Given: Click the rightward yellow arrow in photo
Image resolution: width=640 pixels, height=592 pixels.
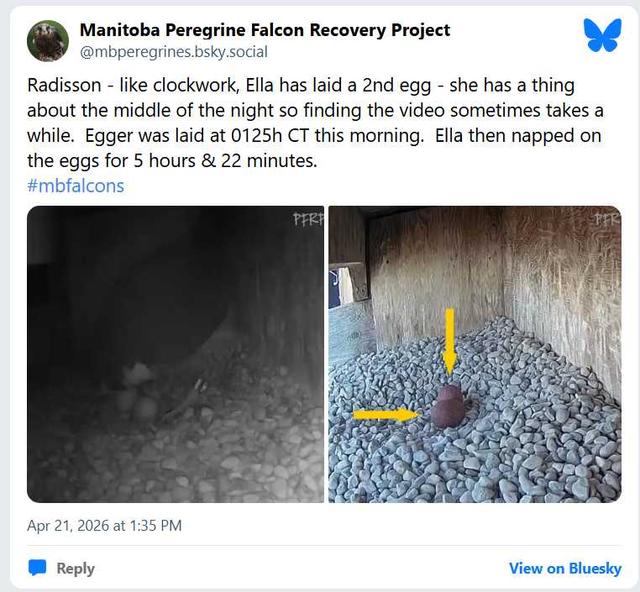Looking at the screenshot, I should (x=387, y=415).
